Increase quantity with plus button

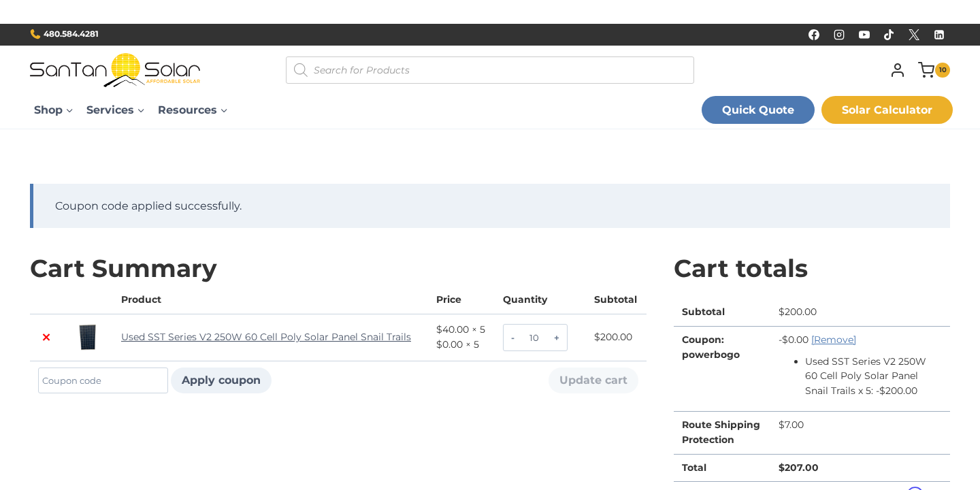[557, 338]
